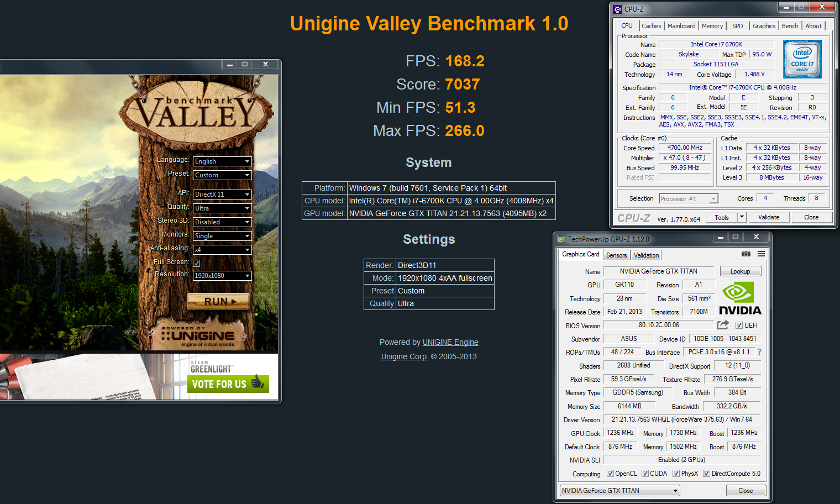
Task: Open the Language dropdown set to English
Action: coord(222,161)
